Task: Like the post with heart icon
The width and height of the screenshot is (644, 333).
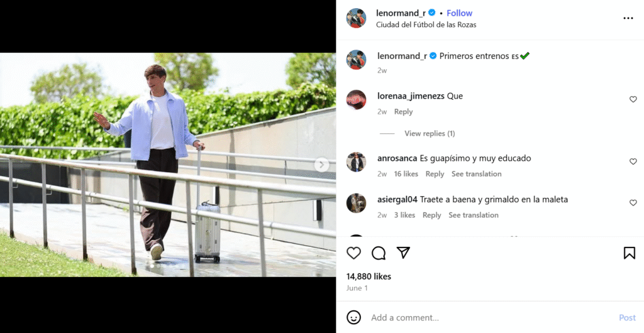Action: pos(354,253)
